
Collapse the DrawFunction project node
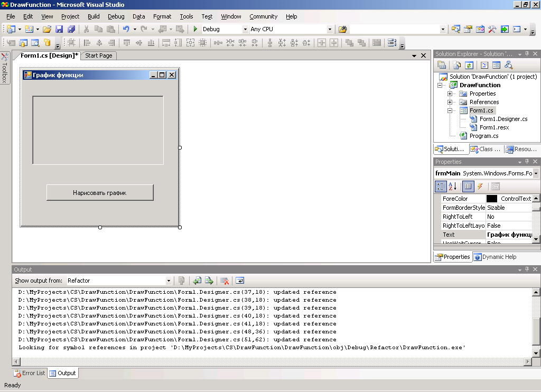pos(440,85)
